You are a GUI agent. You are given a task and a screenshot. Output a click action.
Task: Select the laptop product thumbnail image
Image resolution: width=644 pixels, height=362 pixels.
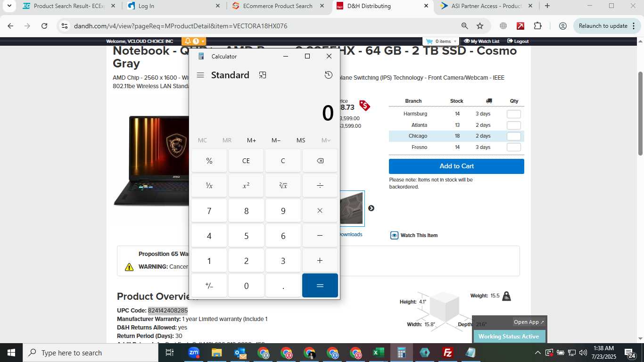point(352,208)
